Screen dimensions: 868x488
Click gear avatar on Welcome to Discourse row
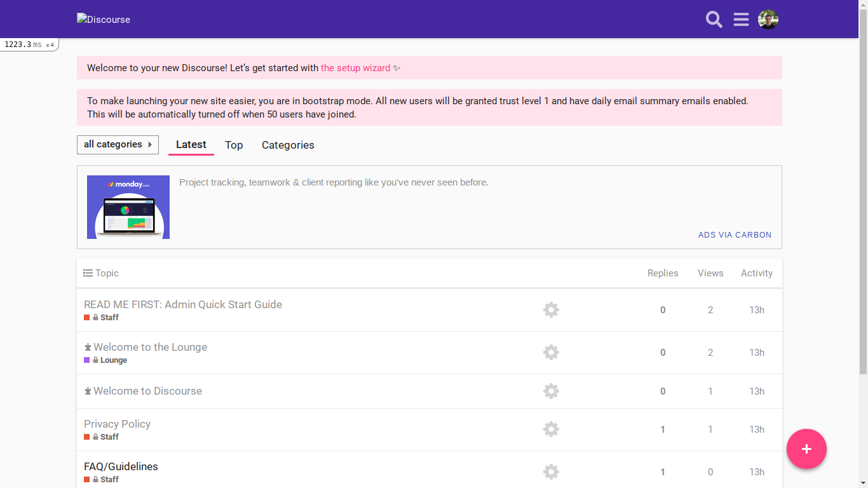551,391
